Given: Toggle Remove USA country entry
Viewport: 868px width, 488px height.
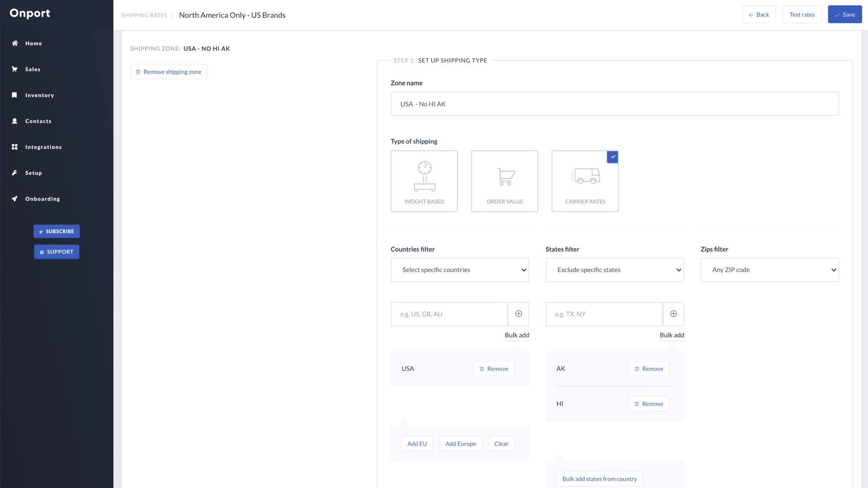Looking at the screenshot, I should click(x=493, y=368).
